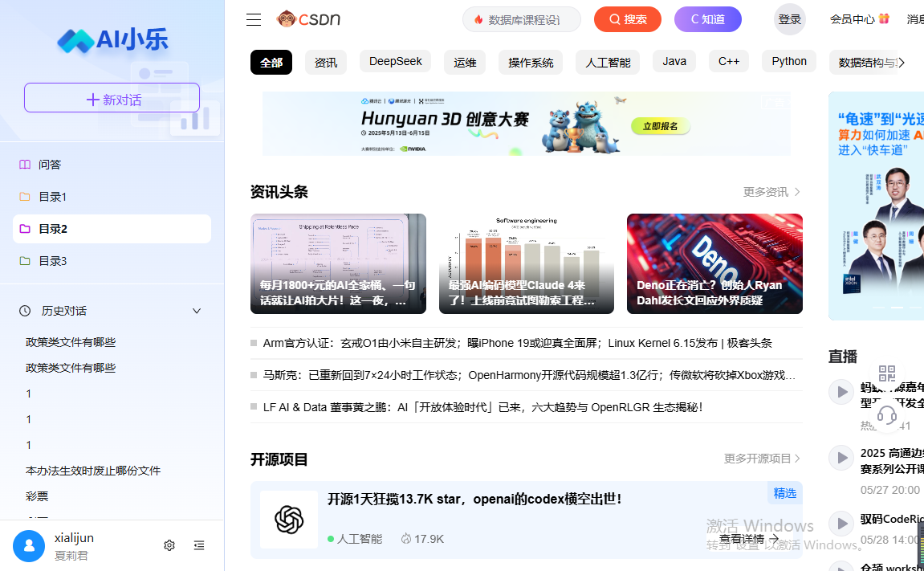Open the Deno news thumbnail
Viewport: 924px width, 571px height.
coord(714,263)
